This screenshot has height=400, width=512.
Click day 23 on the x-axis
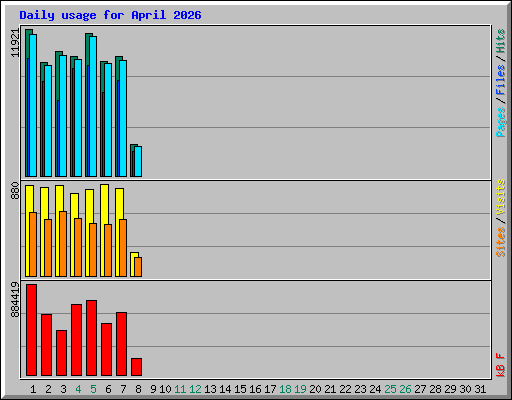pyautogui.click(x=360, y=389)
